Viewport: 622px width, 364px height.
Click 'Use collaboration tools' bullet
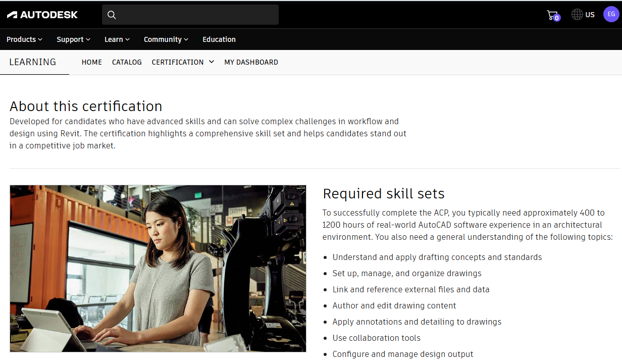[x=377, y=338]
